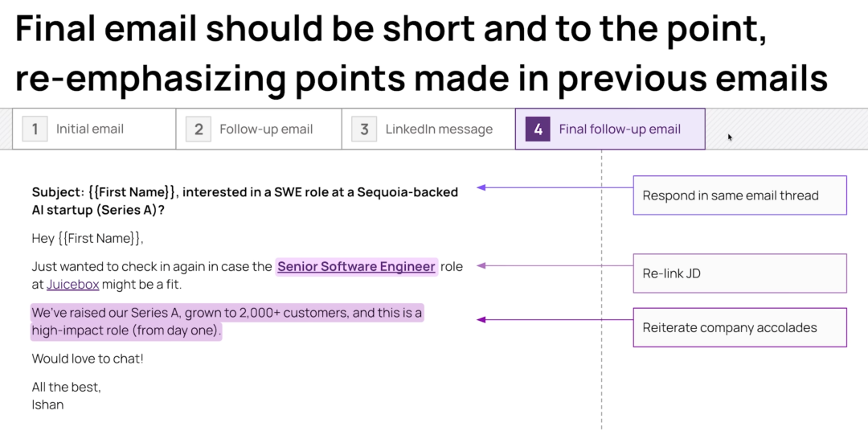
Task: Click the 'All the best,' sign-off line
Action: 67,387
